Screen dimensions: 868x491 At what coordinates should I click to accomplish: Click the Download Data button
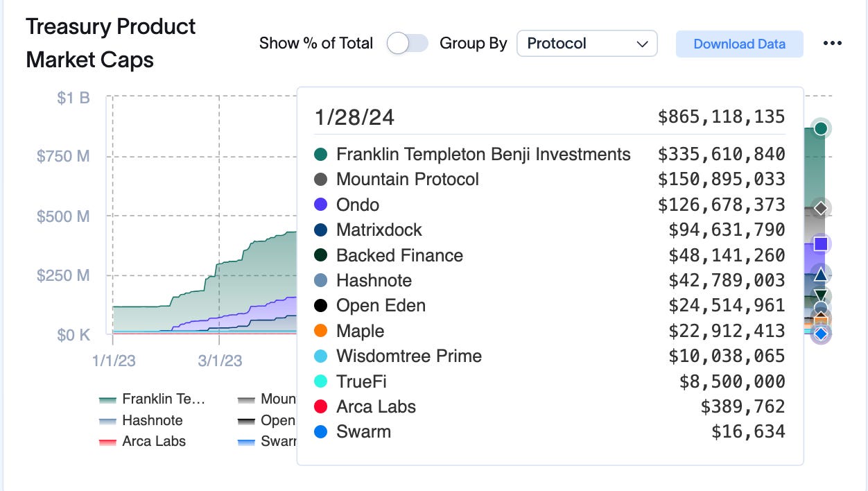pos(739,44)
